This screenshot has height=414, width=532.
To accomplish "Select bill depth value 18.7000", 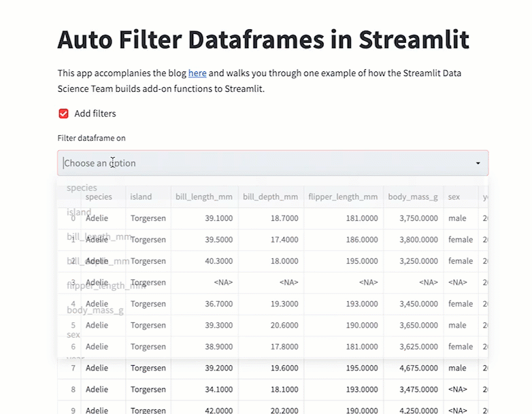I will tap(271, 218).
